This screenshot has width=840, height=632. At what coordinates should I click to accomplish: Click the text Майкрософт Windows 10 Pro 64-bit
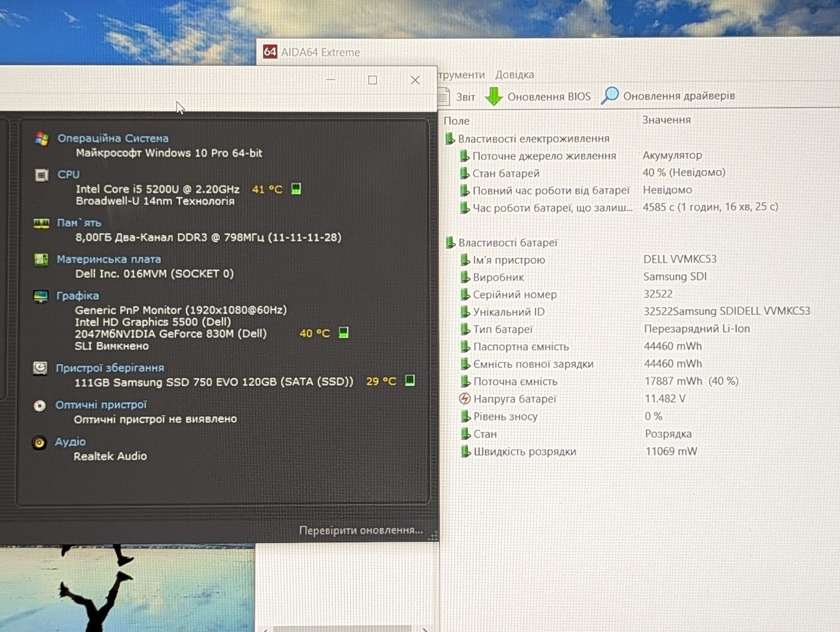tap(169, 153)
